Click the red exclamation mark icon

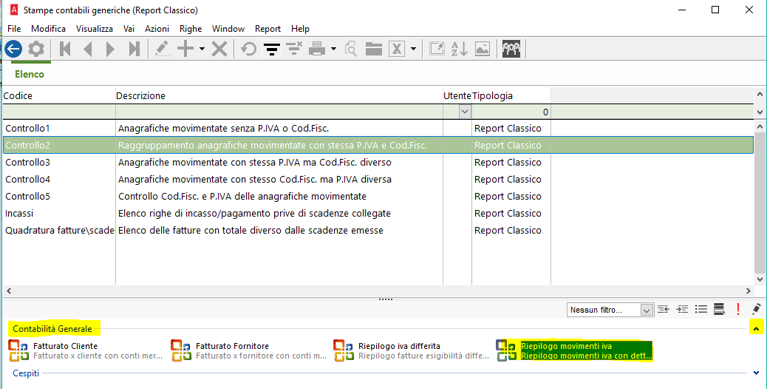pyautogui.click(x=738, y=309)
